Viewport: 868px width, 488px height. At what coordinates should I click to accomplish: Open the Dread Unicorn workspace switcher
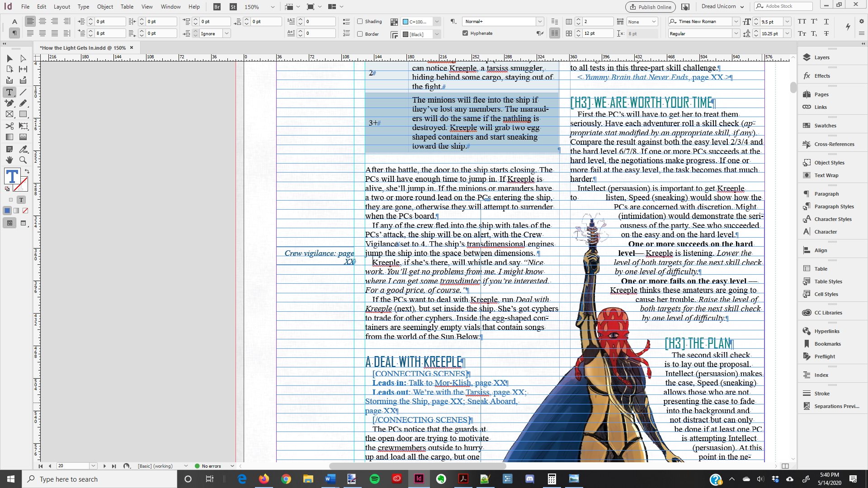click(x=722, y=7)
